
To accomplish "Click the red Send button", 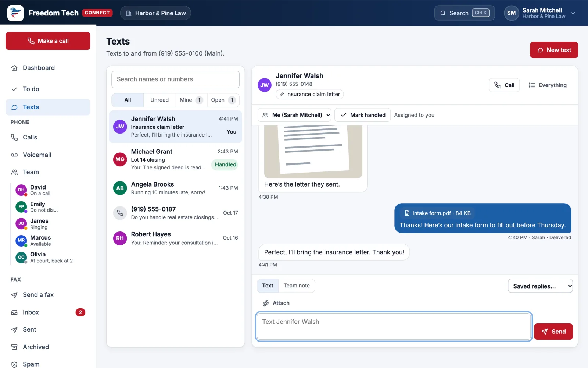I will click(x=553, y=332).
